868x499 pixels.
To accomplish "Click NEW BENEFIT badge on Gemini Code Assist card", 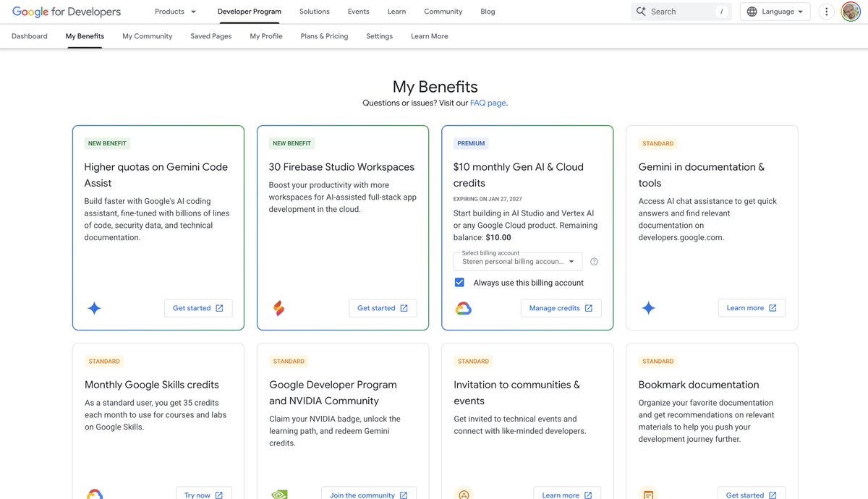I will (108, 143).
